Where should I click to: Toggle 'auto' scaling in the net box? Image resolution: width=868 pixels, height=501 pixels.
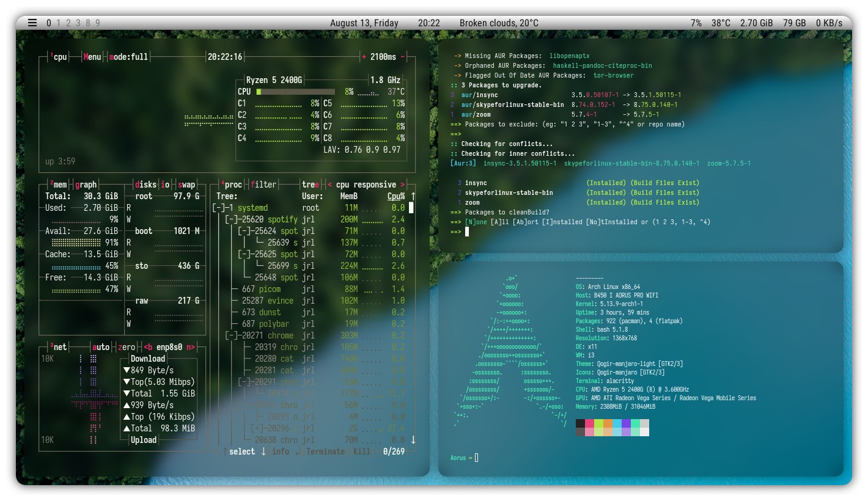pos(101,347)
